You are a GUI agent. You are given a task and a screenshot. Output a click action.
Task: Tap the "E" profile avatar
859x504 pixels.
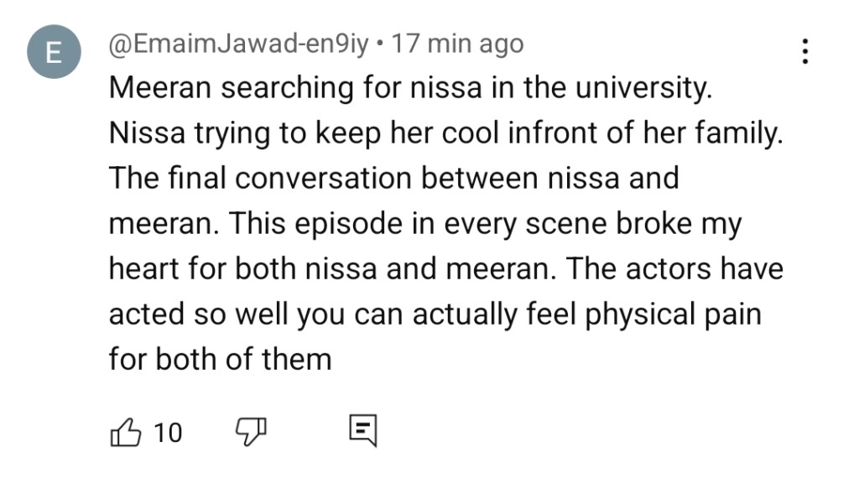tap(53, 54)
